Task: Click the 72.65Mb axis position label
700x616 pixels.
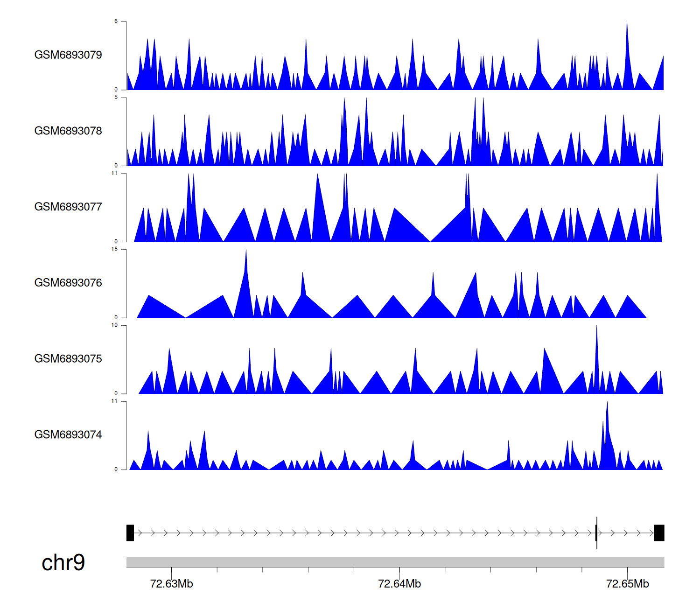Action: (x=627, y=584)
